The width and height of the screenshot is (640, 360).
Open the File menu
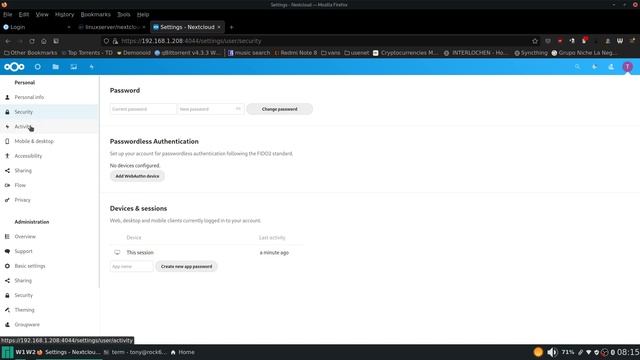click(x=8, y=14)
